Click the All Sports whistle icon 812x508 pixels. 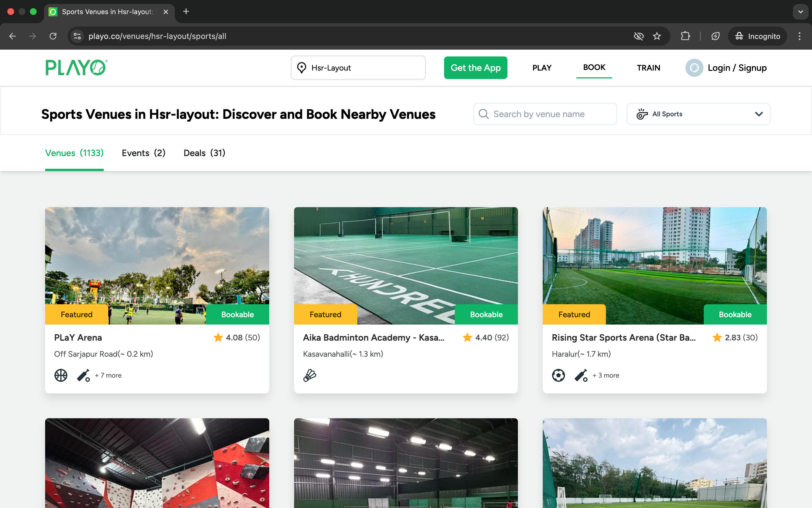[642, 114]
